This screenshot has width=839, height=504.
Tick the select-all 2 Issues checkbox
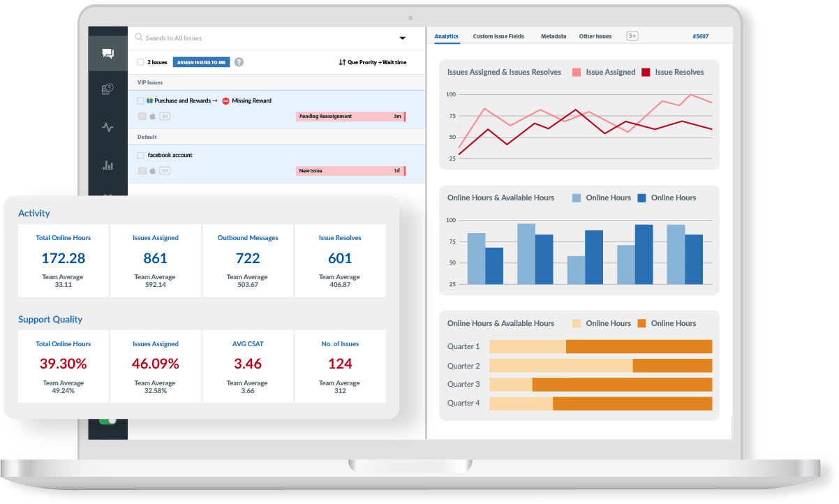tap(141, 62)
